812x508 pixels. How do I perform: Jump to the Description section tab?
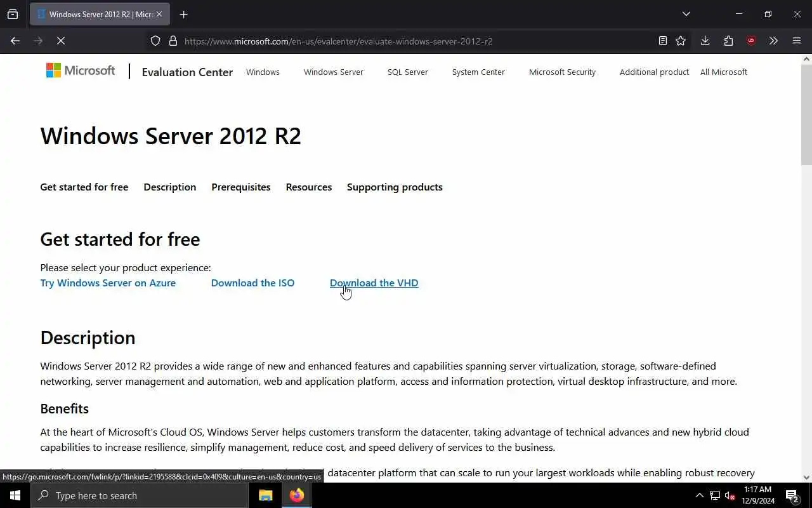pyautogui.click(x=170, y=187)
